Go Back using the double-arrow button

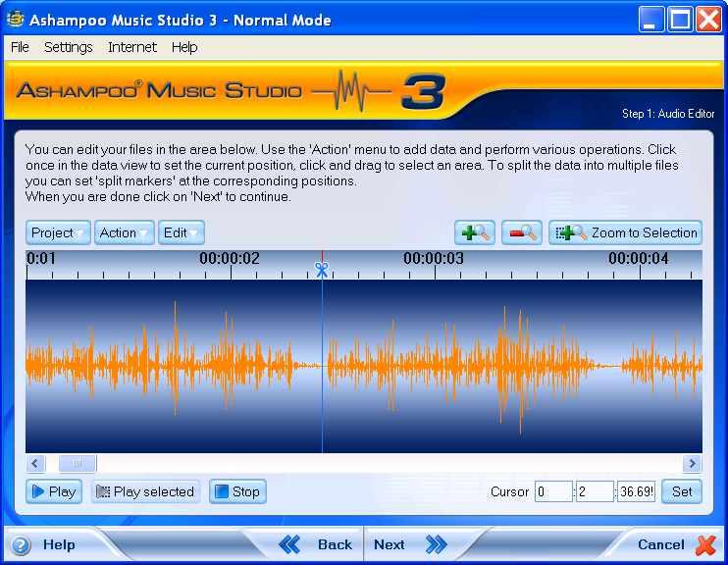coord(290,544)
